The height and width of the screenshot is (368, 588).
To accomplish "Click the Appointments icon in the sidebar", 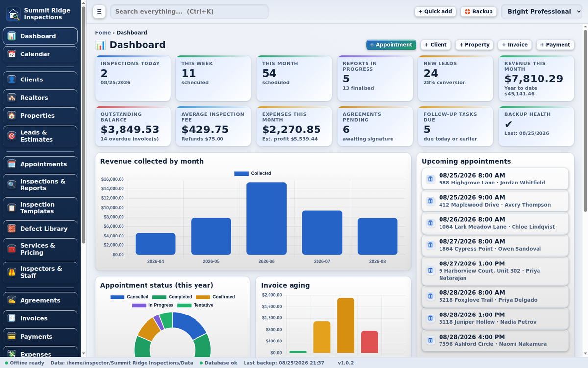I will (x=12, y=164).
